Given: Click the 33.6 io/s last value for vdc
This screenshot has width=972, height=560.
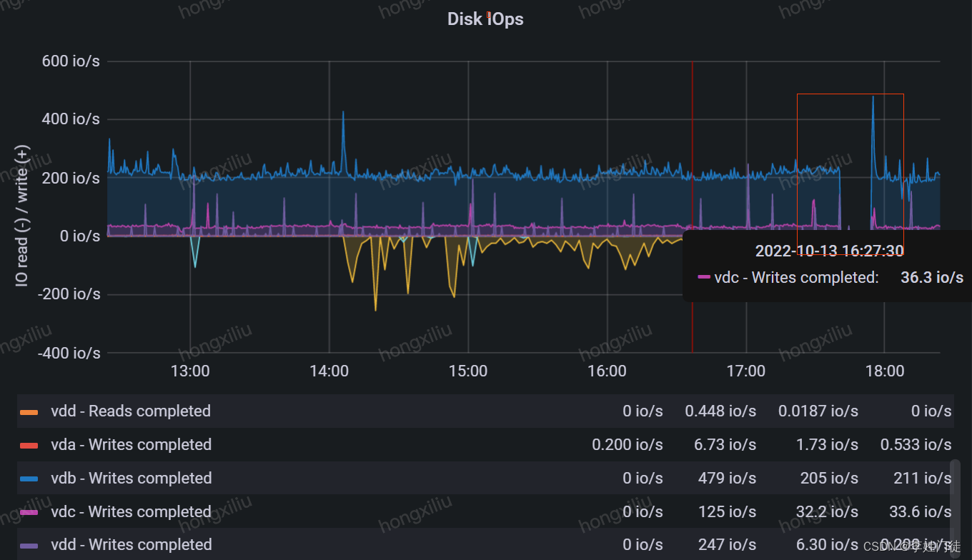Looking at the screenshot, I should (x=920, y=512).
